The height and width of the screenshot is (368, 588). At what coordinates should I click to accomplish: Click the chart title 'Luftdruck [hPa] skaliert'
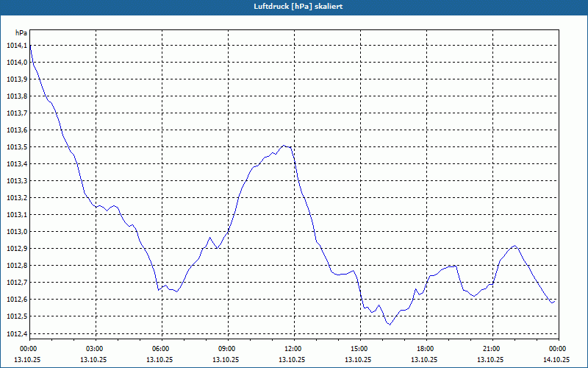[x=298, y=7]
